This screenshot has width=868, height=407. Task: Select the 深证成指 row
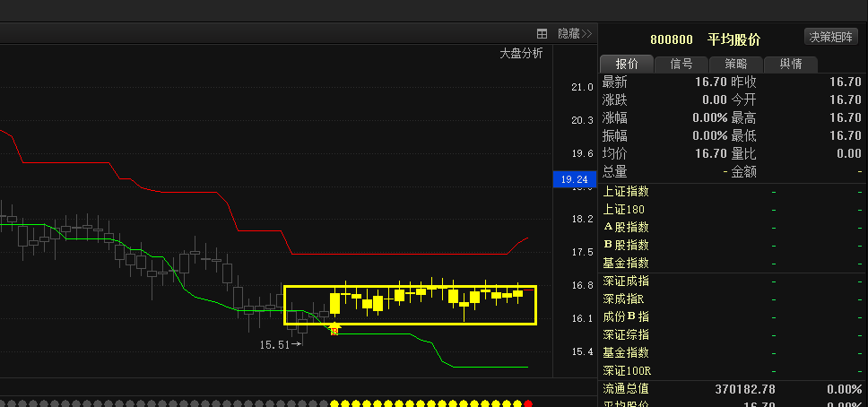point(733,281)
